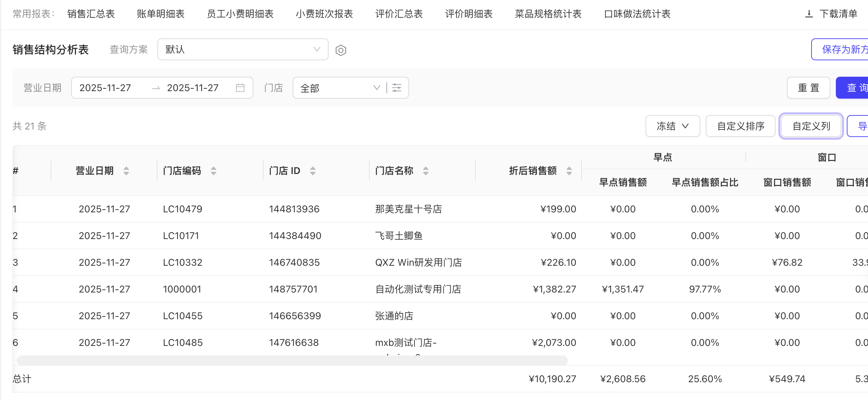Expand the 冻结 dropdown button

point(672,126)
